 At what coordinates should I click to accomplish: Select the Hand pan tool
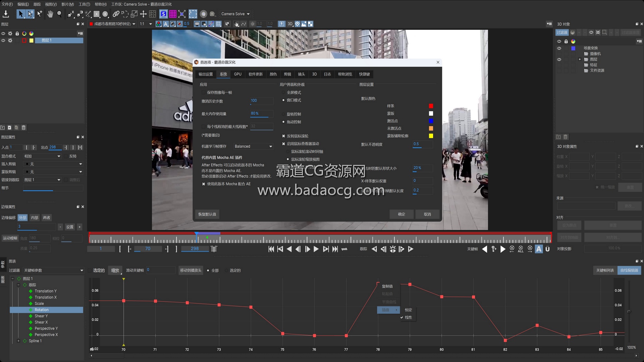pyautogui.click(x=50, y=14)
